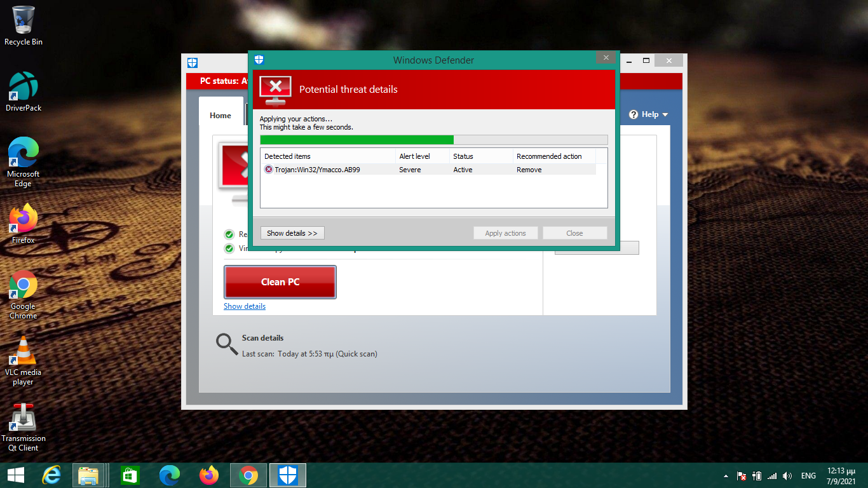Click the Severe alert level cell

(410, 170)
